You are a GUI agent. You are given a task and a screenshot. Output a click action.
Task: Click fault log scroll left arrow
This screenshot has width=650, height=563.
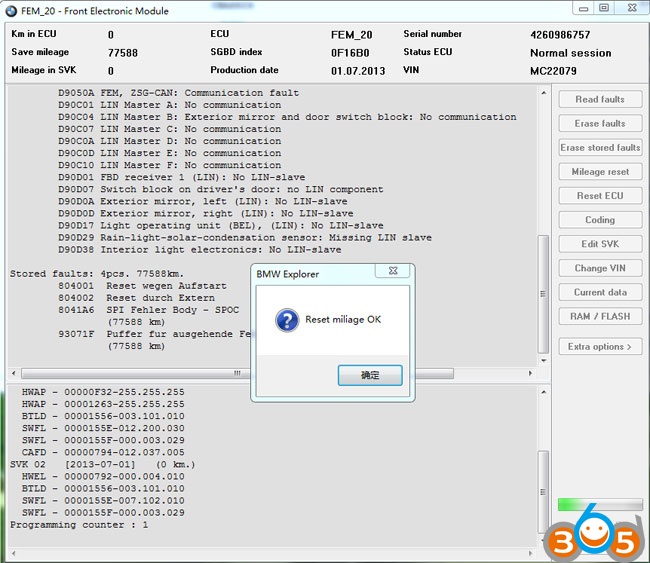click(14, 373)
